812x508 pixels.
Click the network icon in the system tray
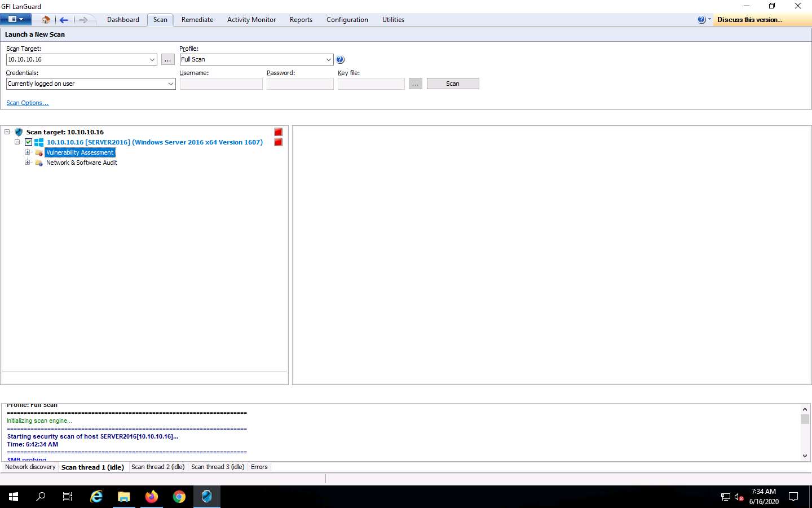[726, 497]
